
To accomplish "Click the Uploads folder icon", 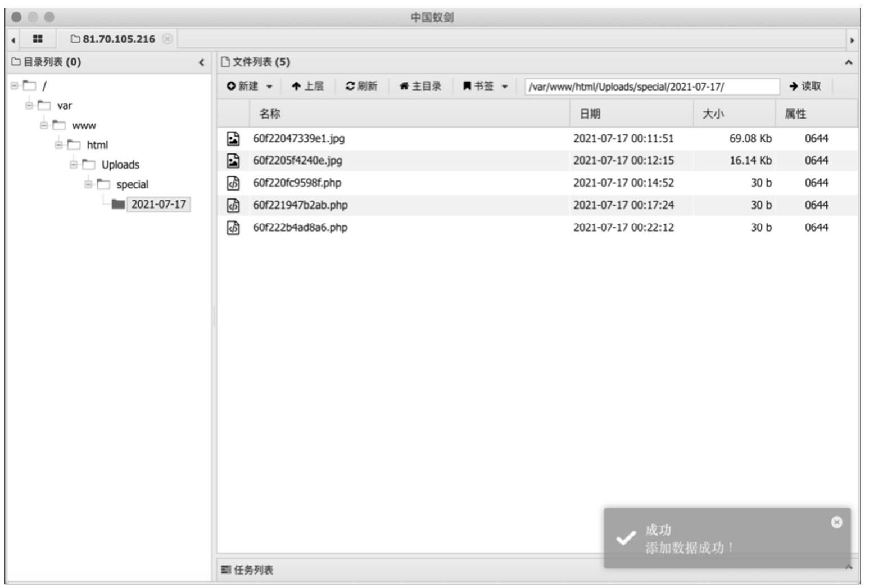I will pyautogui.click(x=88, y=164).
